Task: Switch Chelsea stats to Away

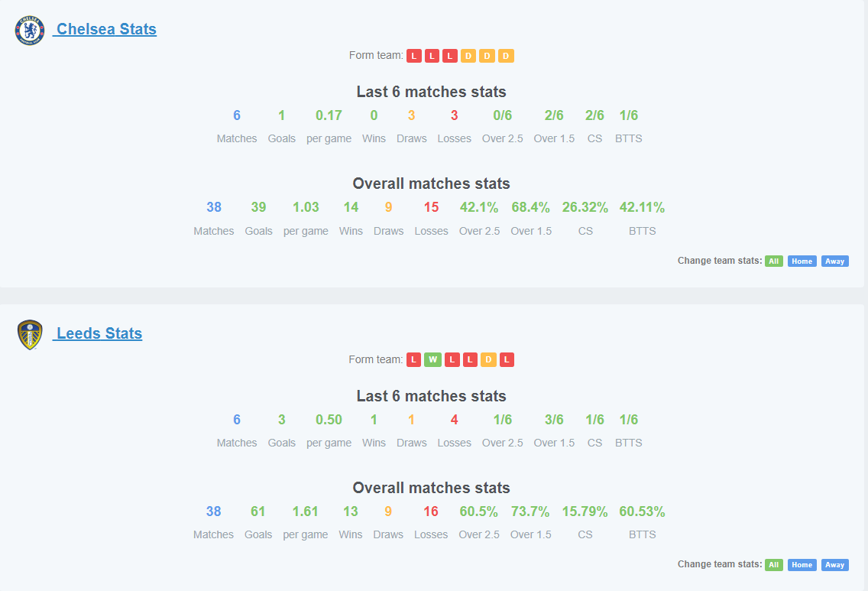Action: click(x=835, y=261)
